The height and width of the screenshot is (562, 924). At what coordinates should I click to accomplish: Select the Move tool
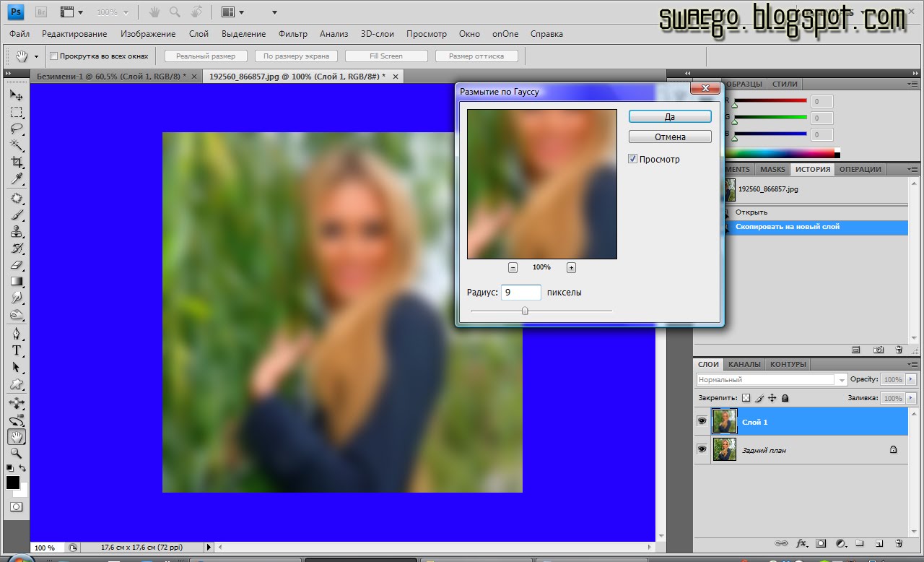point(16,95)
